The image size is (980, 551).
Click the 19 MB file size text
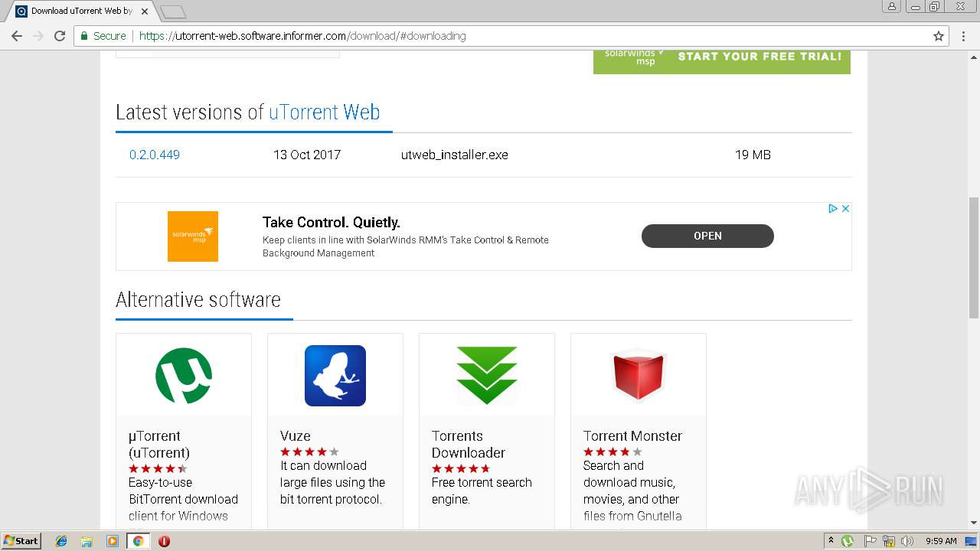point(753,155)
